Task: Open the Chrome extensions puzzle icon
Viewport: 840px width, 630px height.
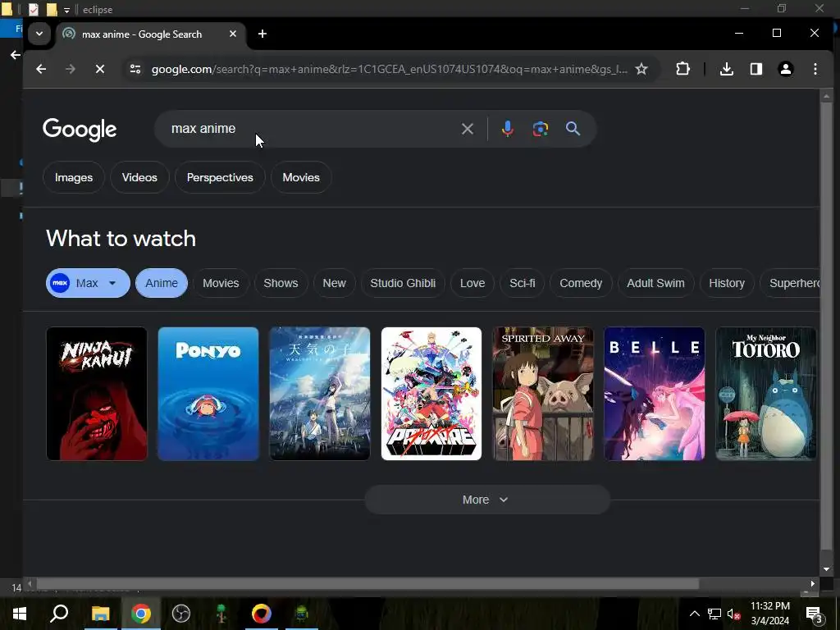Action: (x=682, y=69)
